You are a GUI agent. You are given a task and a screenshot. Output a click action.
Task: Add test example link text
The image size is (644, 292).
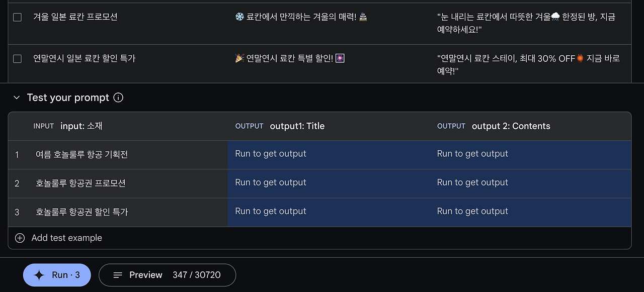(66, 238)
